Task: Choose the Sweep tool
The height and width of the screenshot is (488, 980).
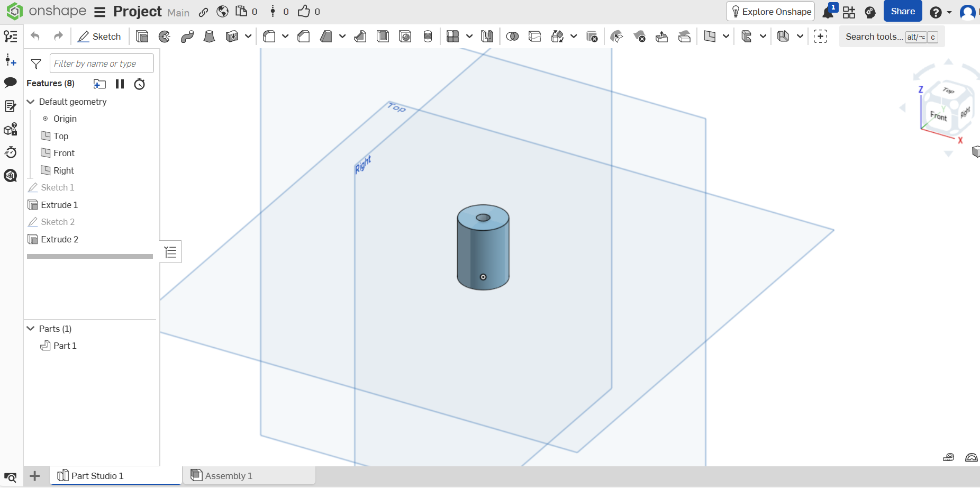Action: 187,37
